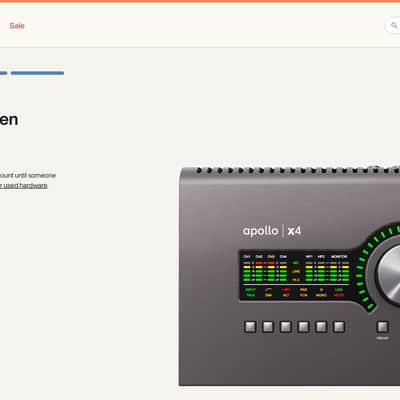Select the long blue progress step bar
The width and height of the screenshot is (400, 400).
[x=37, y=73]
